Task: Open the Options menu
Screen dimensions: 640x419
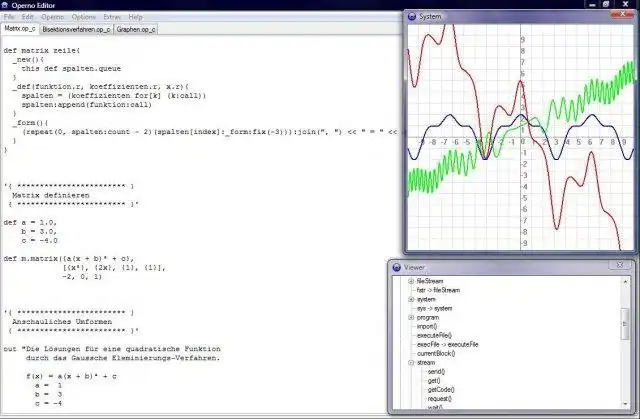Action: [84, 17]
